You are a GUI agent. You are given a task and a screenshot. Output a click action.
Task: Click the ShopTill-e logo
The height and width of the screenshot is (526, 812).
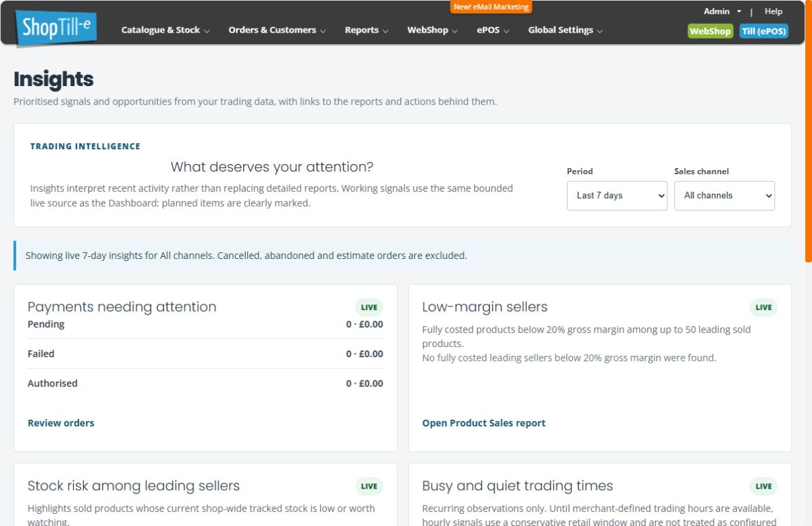point(56,28)
